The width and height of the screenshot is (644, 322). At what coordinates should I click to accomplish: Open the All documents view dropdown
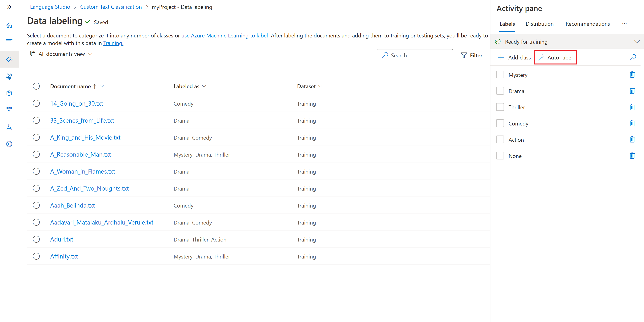pyautogui.click(x=62, y=54)
